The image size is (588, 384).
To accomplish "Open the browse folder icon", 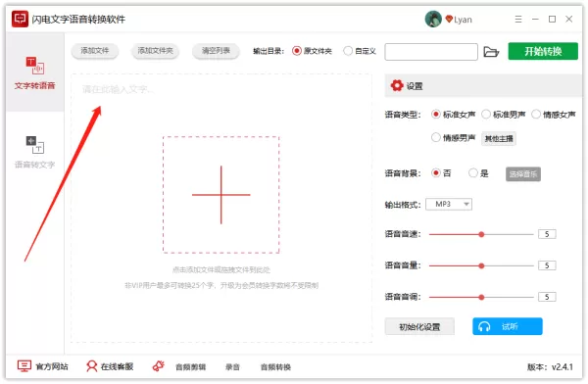I will tap(491, 52).
